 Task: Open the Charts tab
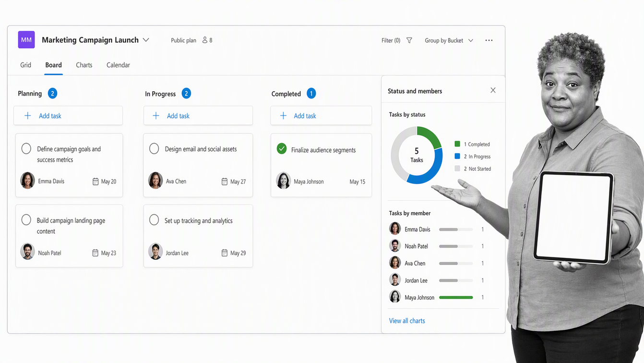(84, 65)
